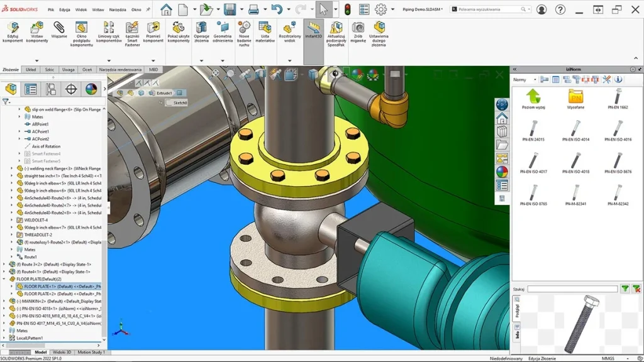Viewport: 644px width, 362px height.
Task: Click the rebuild traffic light icon
Action: point(347,9)
